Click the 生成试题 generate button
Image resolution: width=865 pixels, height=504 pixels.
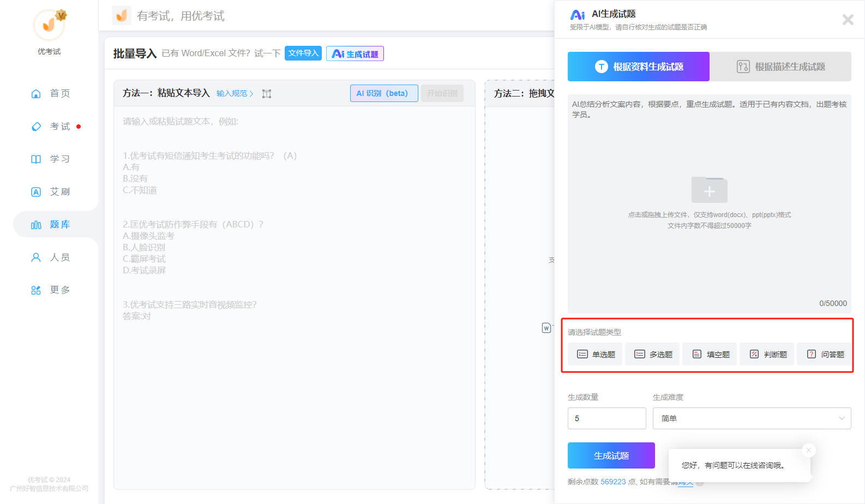611,455
